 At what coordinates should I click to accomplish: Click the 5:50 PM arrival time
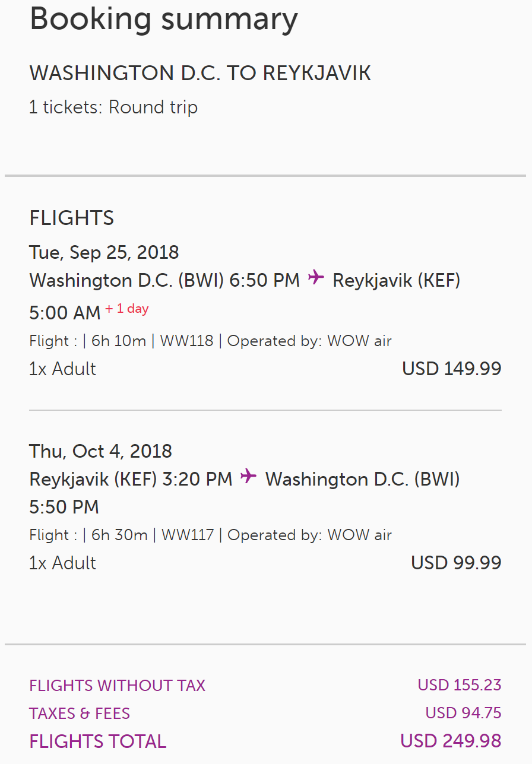(x=64, y=507)
